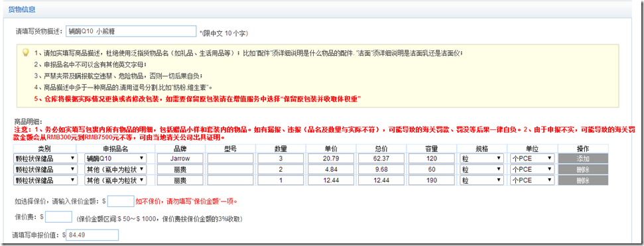Click quantity field showing 3

(281, 158)
